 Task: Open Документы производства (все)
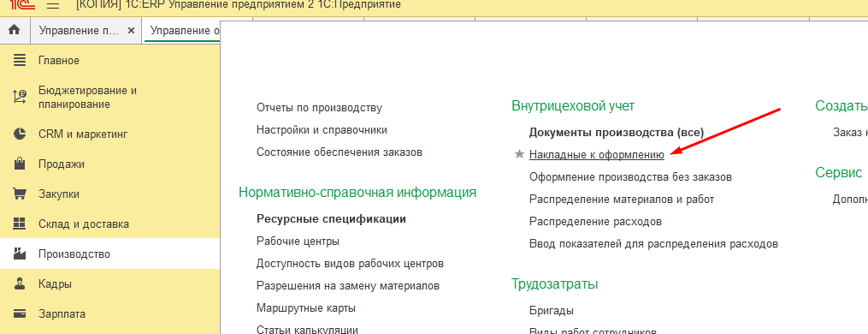tap(617, 133)
